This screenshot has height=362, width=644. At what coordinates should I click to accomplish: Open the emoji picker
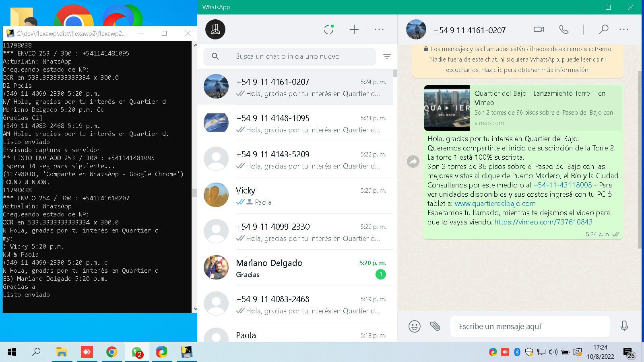(x=414, y=326)
